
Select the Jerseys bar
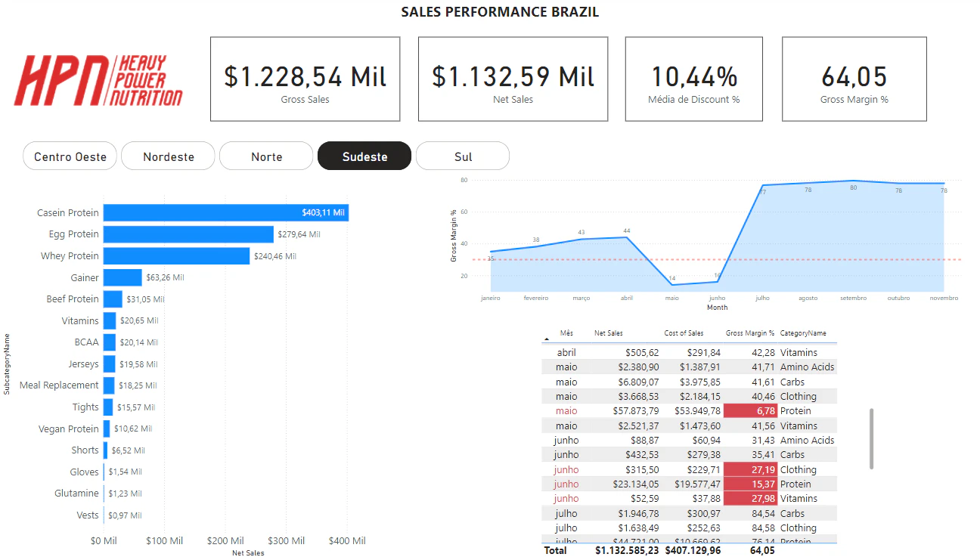click(110, 364)
